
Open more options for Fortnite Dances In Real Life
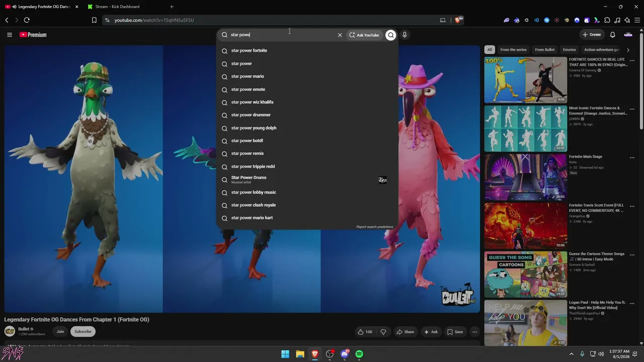632,60
